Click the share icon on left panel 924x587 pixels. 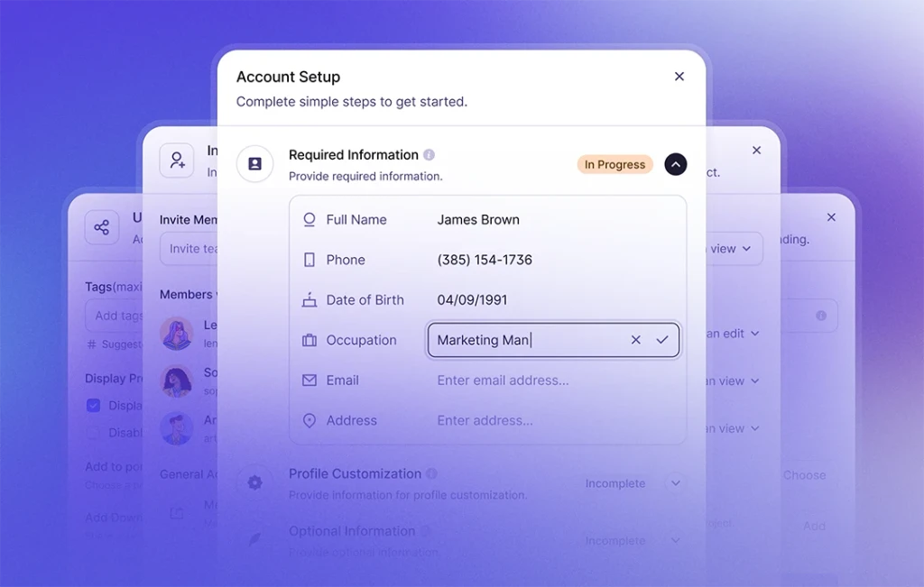(x=102, y=227)
